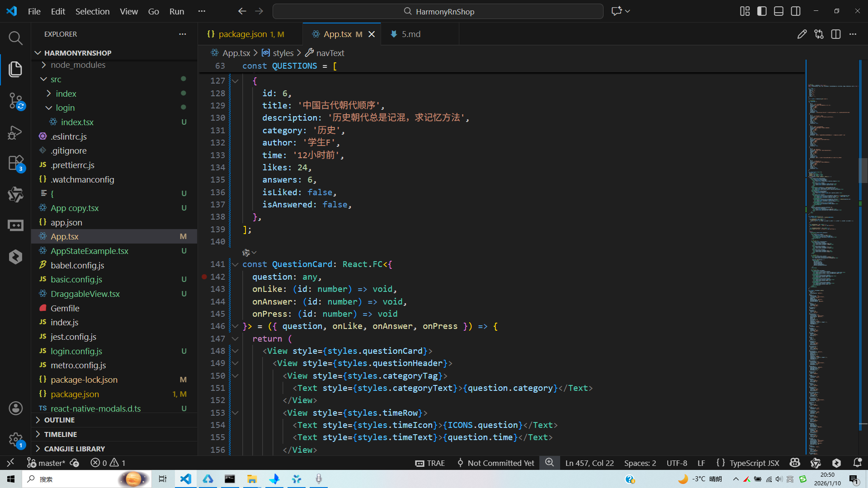This screenshot has height=488, width=868.
Task: Toggle the Primary Side Bar visibility
Action: pos(762,11)
